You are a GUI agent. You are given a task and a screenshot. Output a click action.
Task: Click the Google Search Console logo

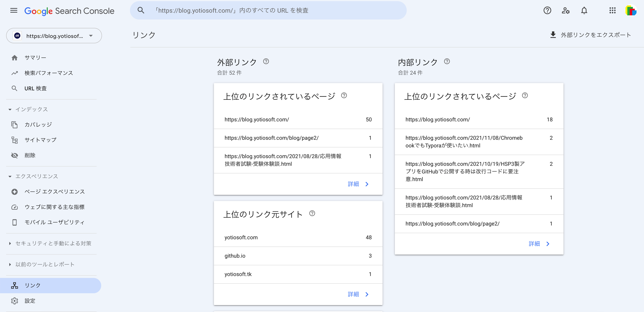click(69, 11)
